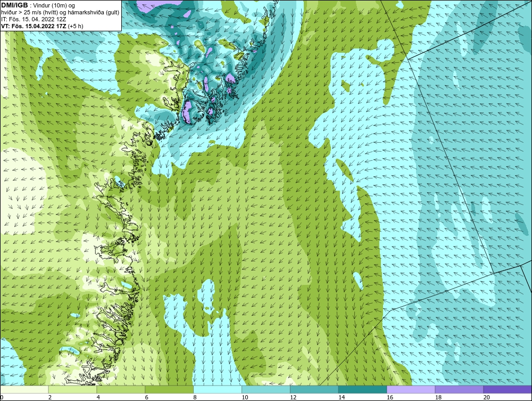Click the 10–12 m/s legend color swatch
Image resolution: width=532 pixels, height=401 pixels.
266,389
